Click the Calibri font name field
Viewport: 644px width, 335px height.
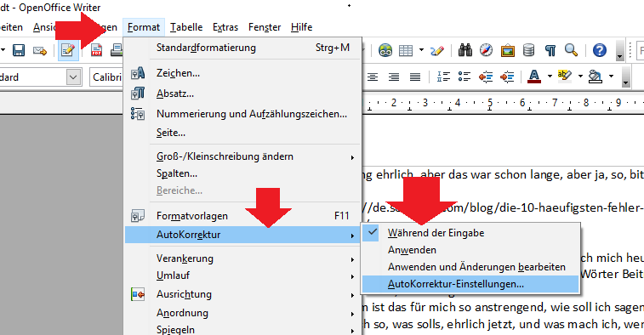pyautogui.click(x=106, y=77)
